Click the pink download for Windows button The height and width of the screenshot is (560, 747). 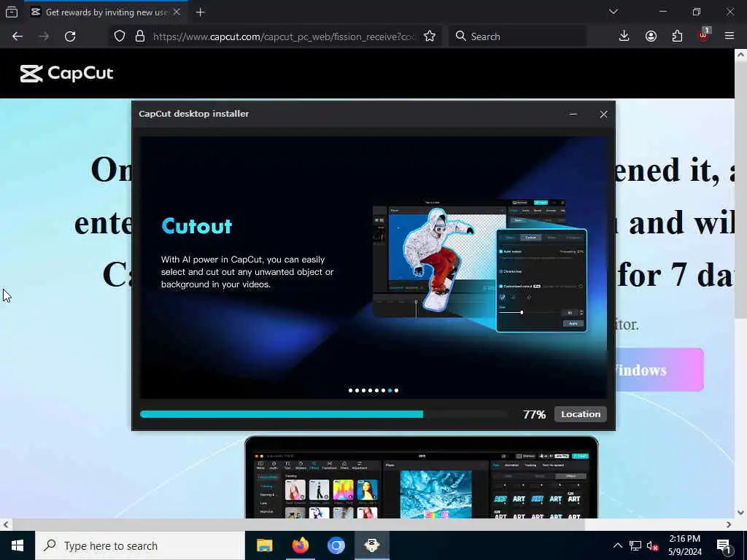pyautogui.click(x=659, y=370)
